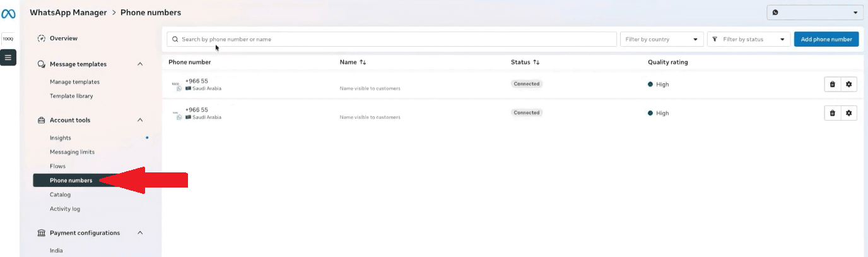Click the magnifier icon in search box
868x257 pixels.
[x=175, y=39]
